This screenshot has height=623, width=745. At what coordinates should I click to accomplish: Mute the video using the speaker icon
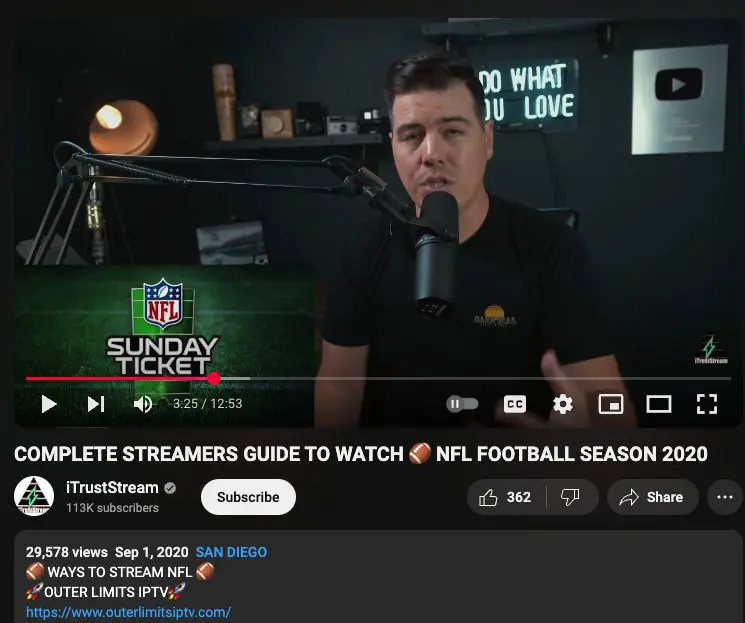[143, 404]
